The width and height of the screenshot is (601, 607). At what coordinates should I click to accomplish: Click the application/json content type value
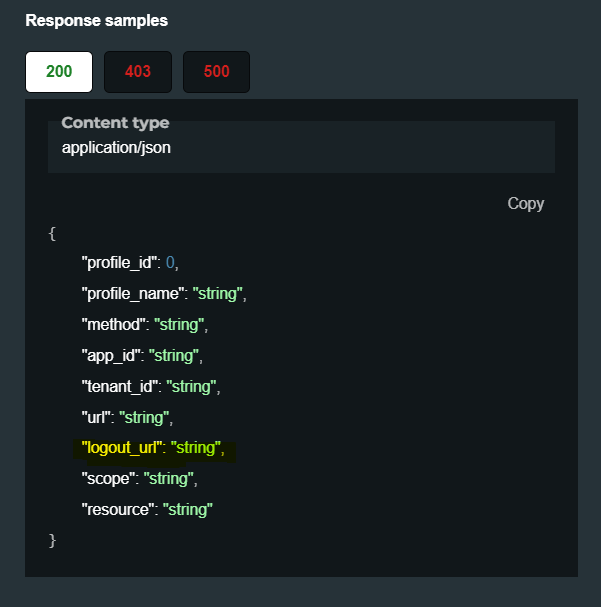coord(118,146)
